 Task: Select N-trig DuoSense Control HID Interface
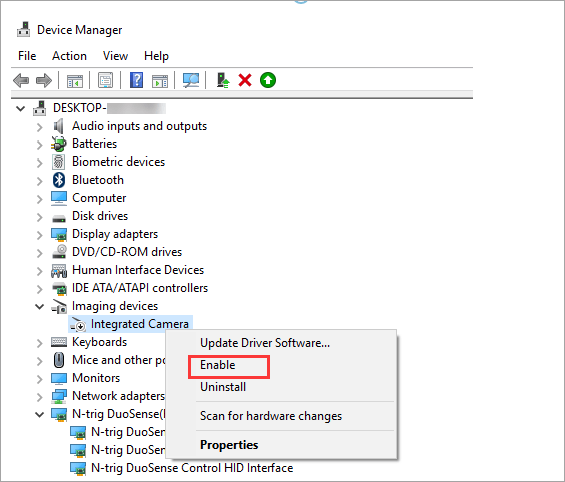click(192, 468)
